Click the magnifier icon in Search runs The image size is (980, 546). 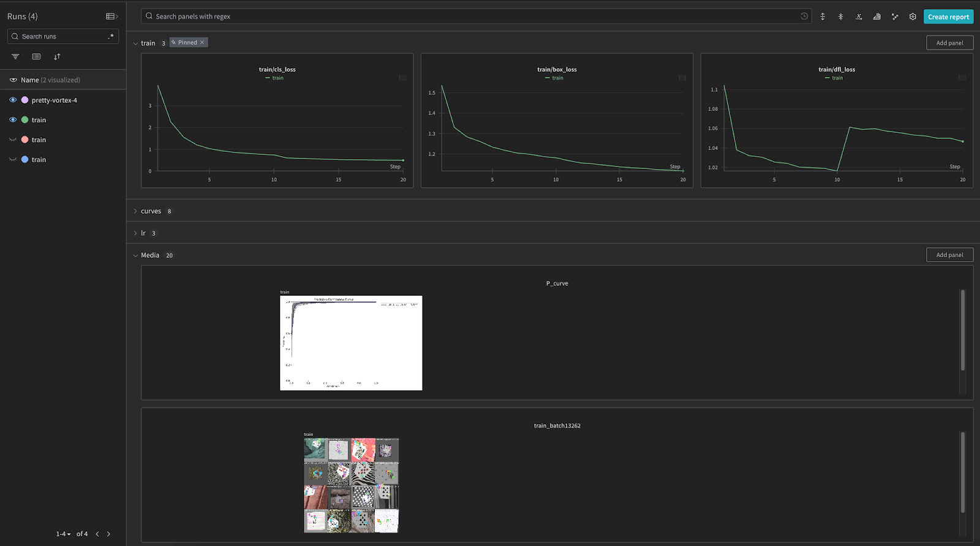(15, 36)
